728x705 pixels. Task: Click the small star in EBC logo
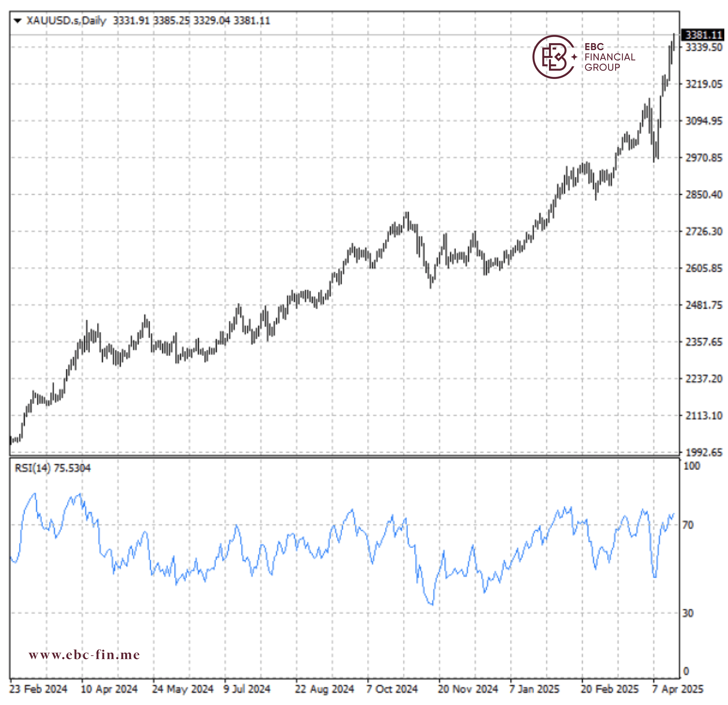coord(574,57)
